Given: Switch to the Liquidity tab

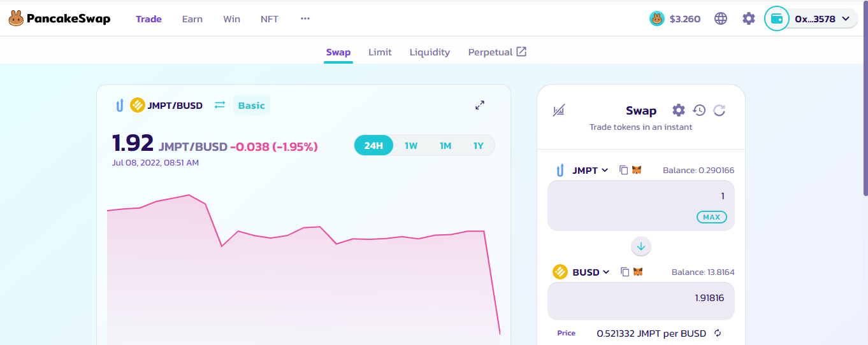Looking at the screenshot, I should pos(430,52).
